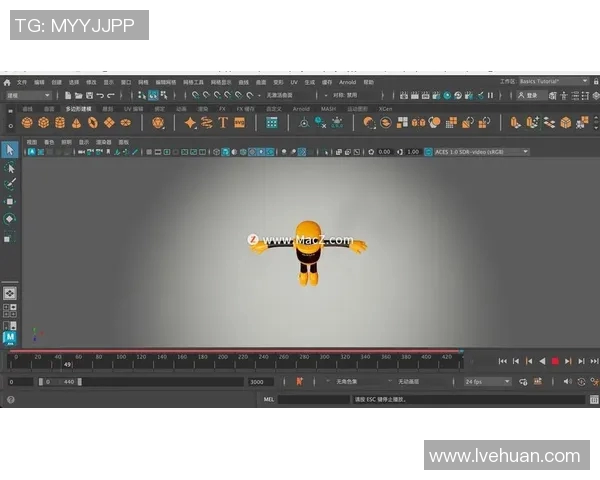Viewport: 600px width, 480px height.
Task: Click the star-shaped sweep mesh shelf icon
Action: (190, 123)
